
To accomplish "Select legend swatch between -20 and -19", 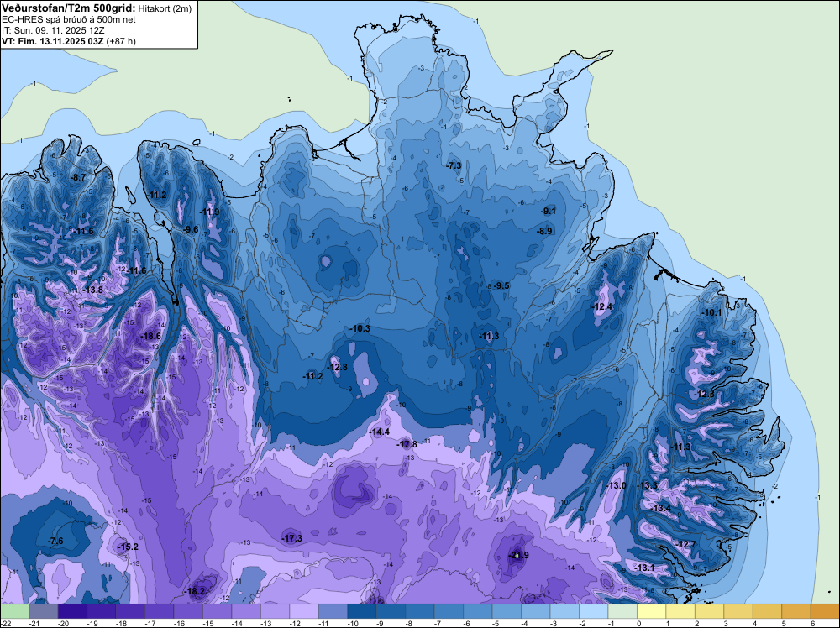I will pos(72,611).
